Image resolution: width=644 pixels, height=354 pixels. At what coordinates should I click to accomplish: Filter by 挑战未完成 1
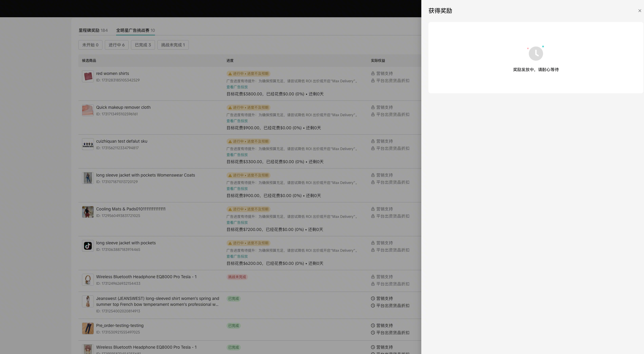click(173, 45)
